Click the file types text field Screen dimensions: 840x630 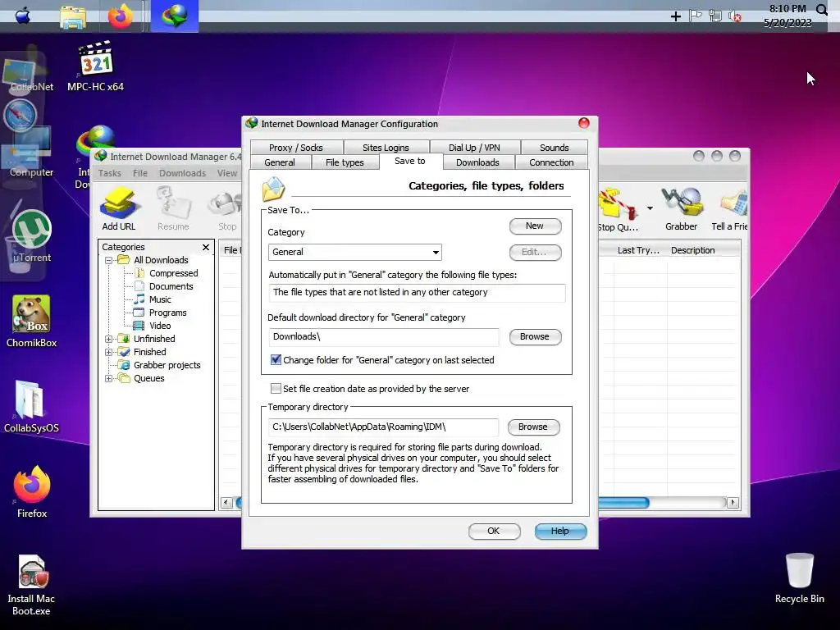point(417,293)
